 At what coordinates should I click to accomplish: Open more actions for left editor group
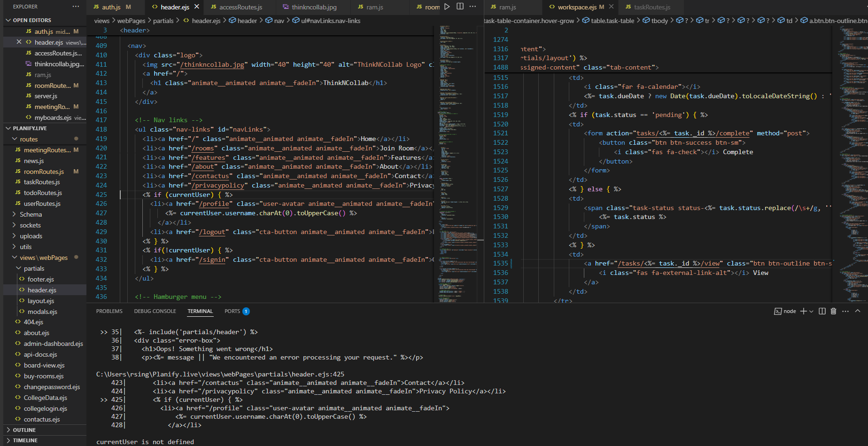[473, 7]
